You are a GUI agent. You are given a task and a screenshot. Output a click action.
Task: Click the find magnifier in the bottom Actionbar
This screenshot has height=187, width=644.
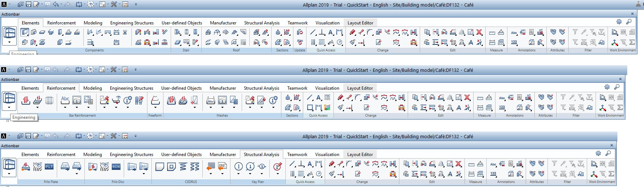pyautogui.click(x=608, y=153)
